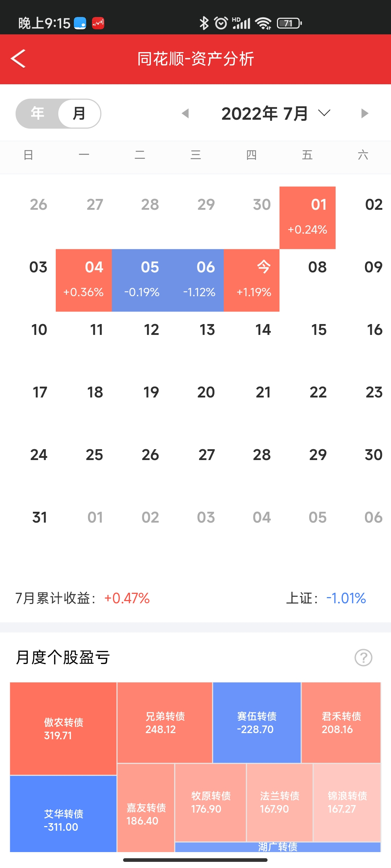Tap the Wi-Fi status icon
This screenshot has height=868, width=391.
(263, 23)
